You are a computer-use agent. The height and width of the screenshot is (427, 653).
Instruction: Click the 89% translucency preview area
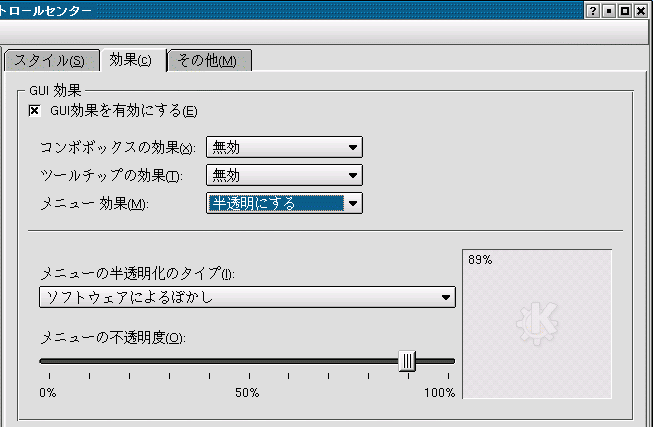point(537,324)
